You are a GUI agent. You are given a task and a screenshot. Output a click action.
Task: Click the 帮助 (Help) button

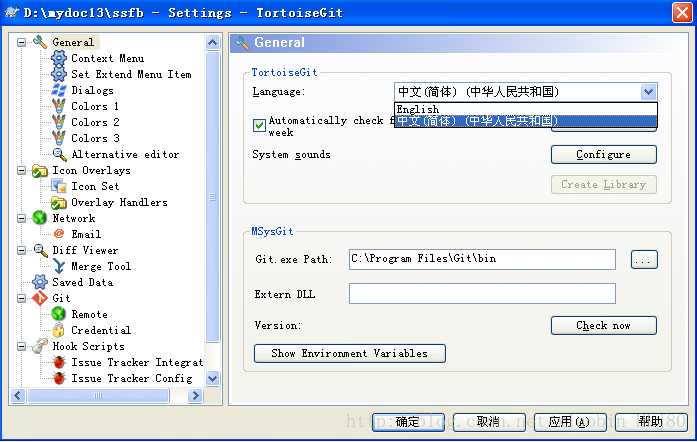pos(651,422)
